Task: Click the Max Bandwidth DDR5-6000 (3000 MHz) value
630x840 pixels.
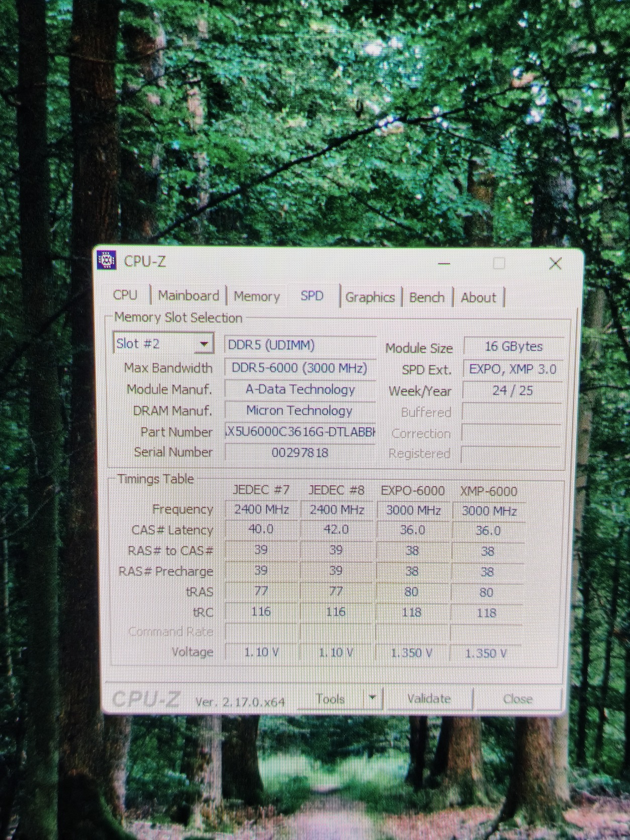Action: point(300,368)
